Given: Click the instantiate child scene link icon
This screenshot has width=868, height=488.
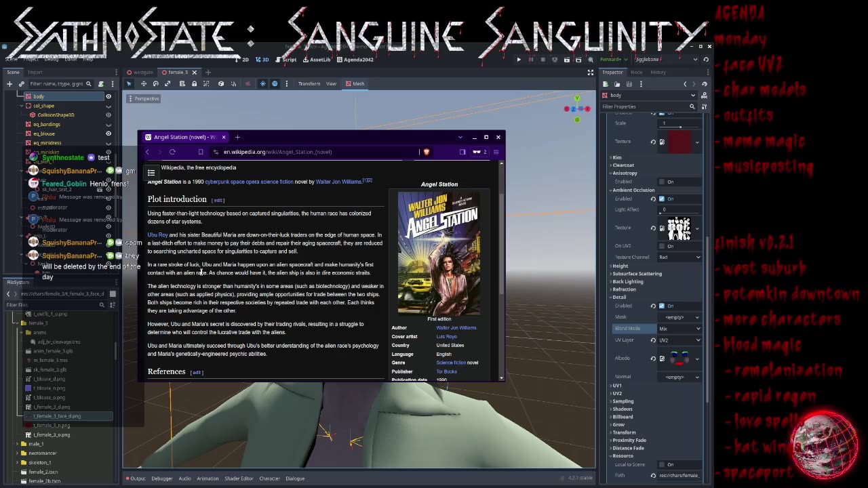Looking at the screenshot, I should (21, 83).
